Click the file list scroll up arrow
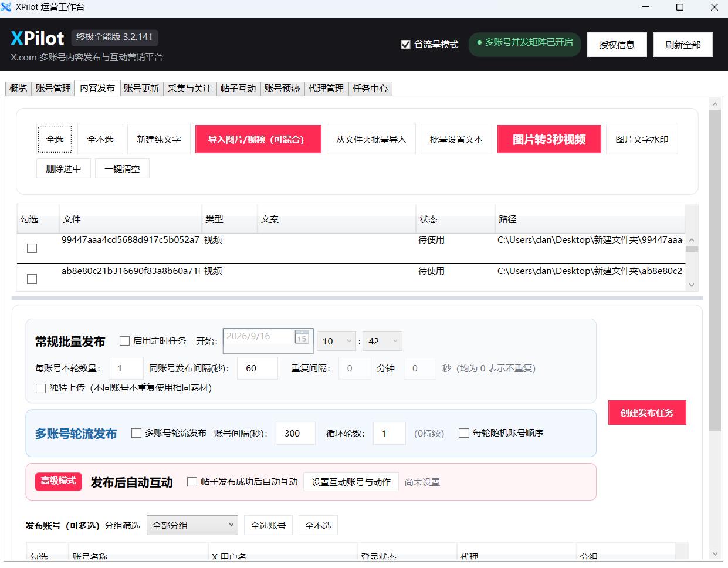 tap(692, 240)
